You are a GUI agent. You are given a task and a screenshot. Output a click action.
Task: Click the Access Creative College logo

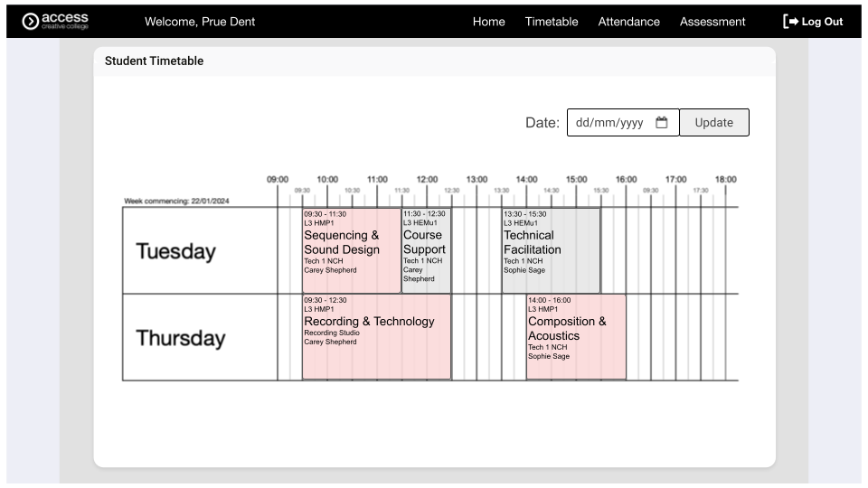pyautogui.click(x=55, y=21)
